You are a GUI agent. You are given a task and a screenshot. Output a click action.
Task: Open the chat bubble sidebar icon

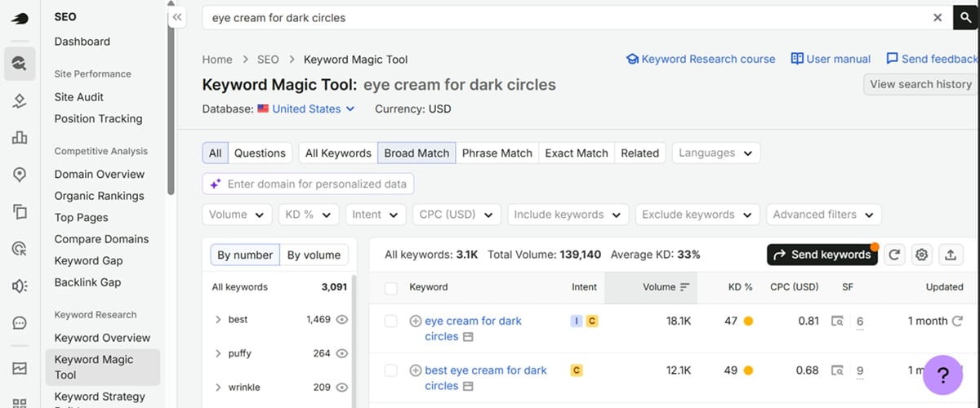click(x=20, y=323)
